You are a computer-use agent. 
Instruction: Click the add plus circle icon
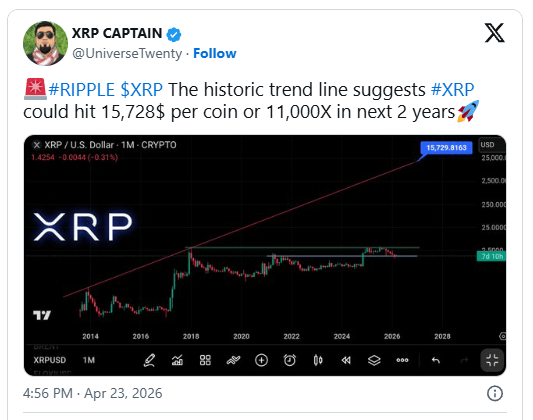pos(261,360)
